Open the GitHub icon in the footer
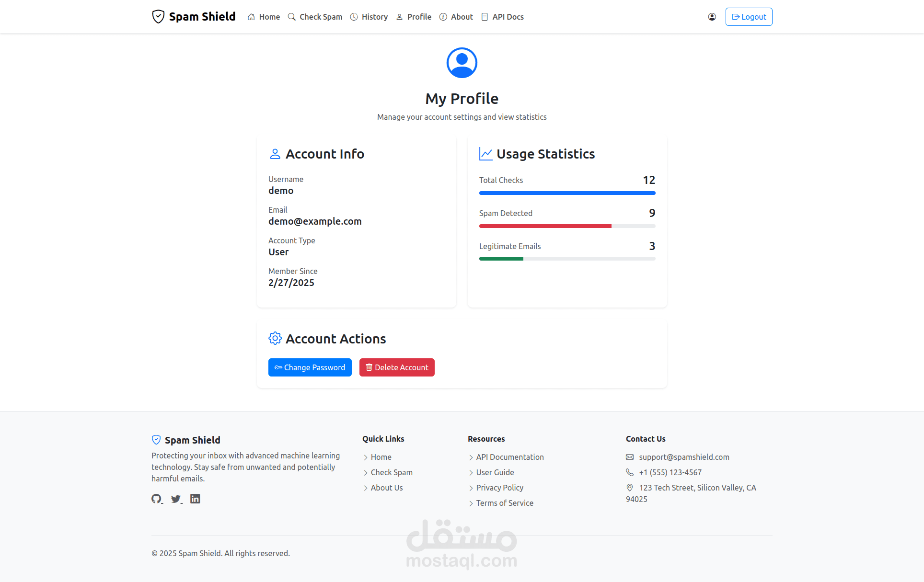 click(x=156, y=499)
